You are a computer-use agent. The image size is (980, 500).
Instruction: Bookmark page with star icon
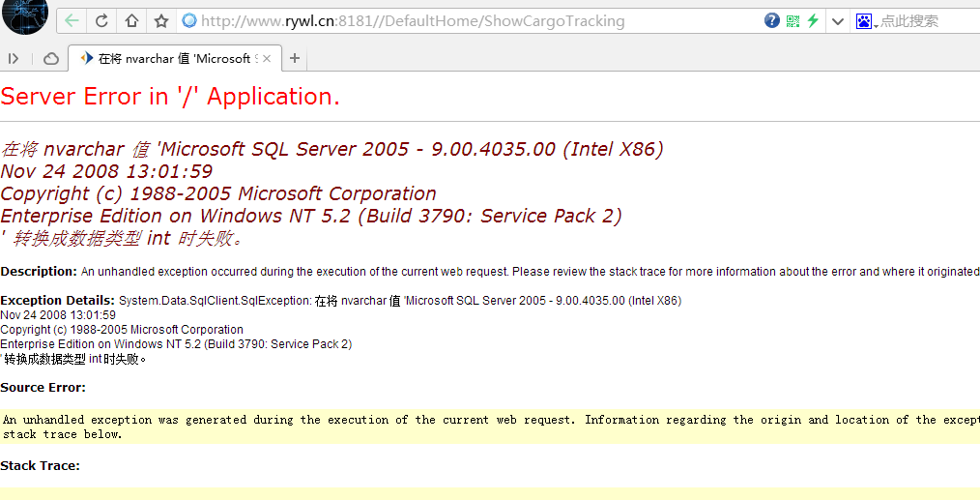161,21
